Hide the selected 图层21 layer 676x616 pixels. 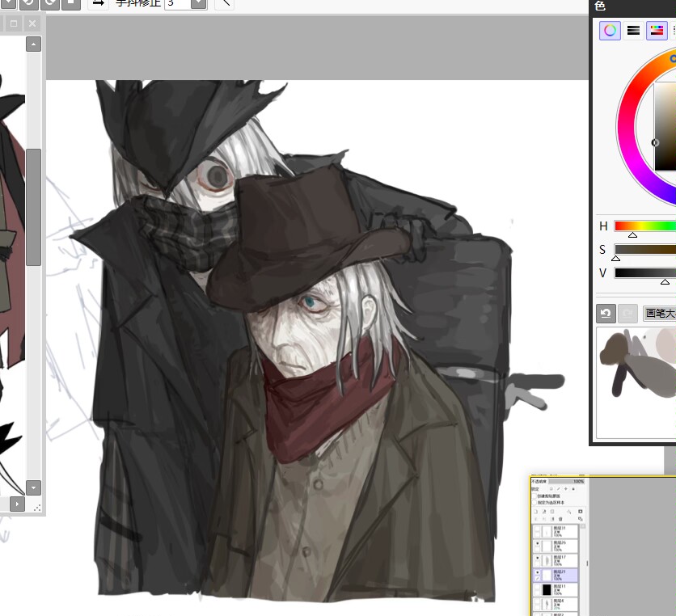tap(538, 572)
